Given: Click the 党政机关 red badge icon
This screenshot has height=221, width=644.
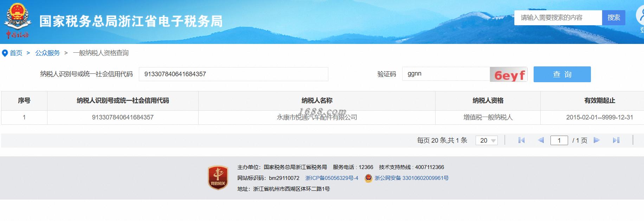Looking at the screenshot, I should [x=218, y=178].
